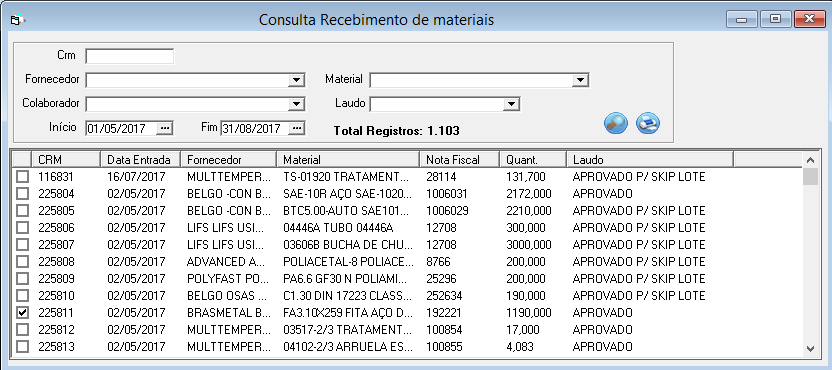Click the magnifier search icon

pos(616,124)
